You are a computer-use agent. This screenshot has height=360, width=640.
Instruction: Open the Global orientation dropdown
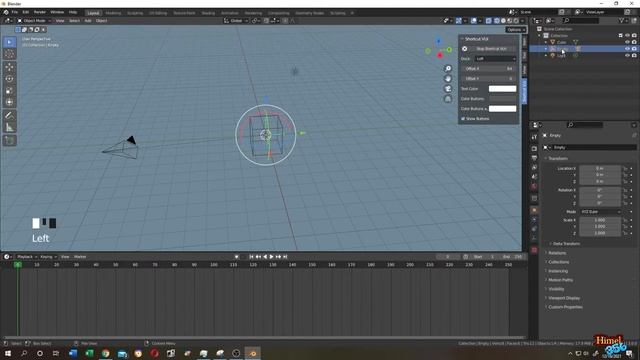tap(236, 20)
